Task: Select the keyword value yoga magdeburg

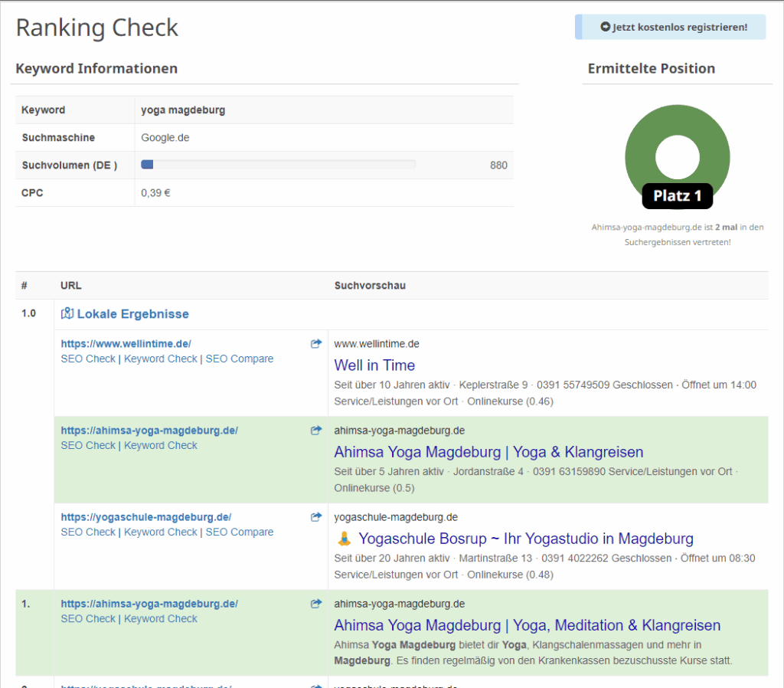Action: point(183,110)
